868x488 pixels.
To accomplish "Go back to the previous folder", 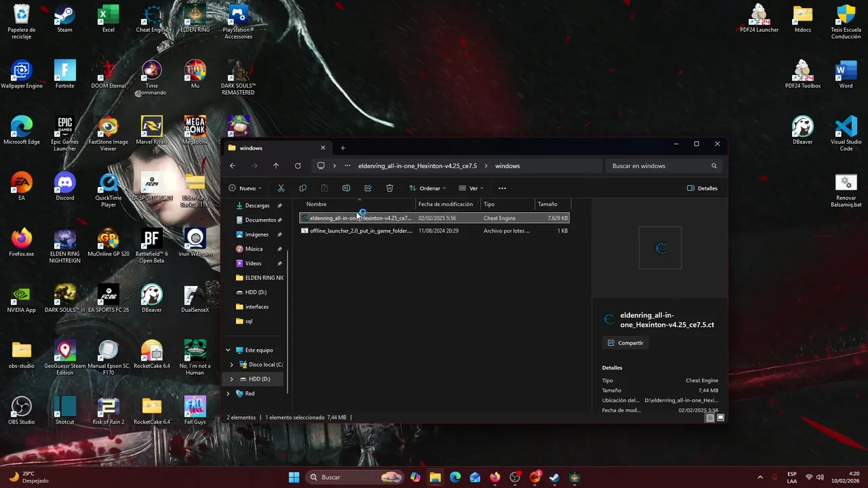I will click(233, 166).
